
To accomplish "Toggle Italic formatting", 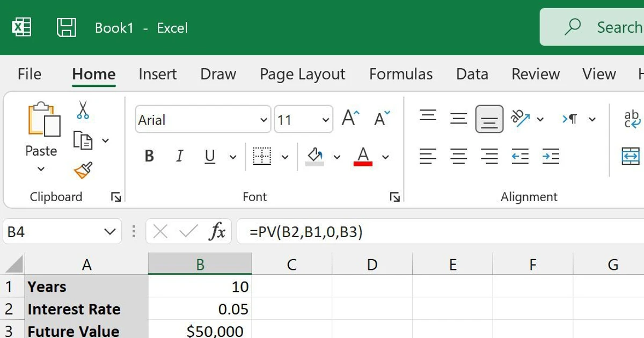I will pyautogui.click(x=179, y=157).
